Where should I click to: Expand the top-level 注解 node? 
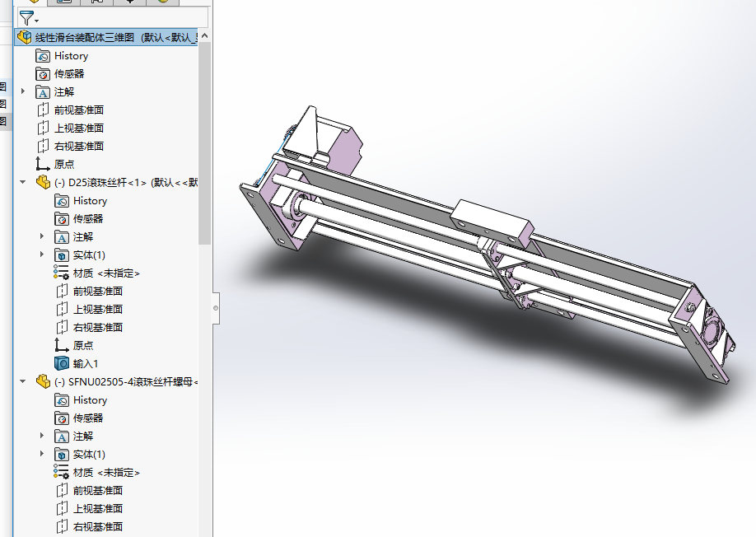click(23, 91)
